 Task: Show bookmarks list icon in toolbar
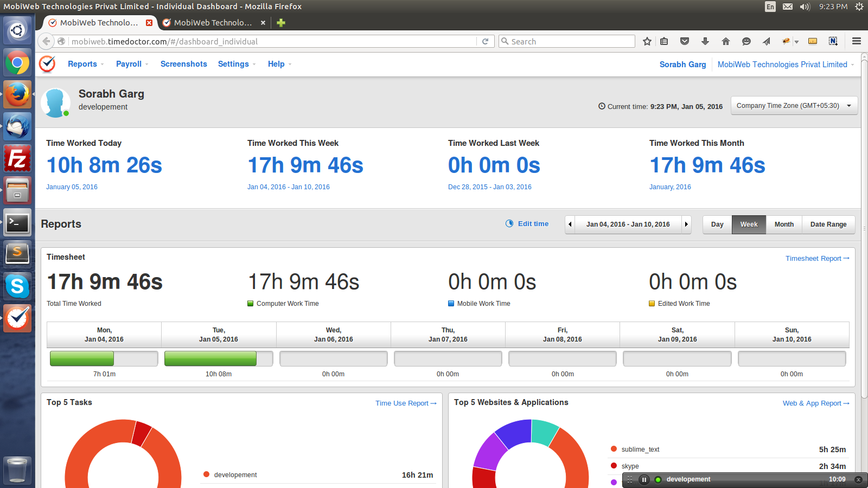point(664,41)
